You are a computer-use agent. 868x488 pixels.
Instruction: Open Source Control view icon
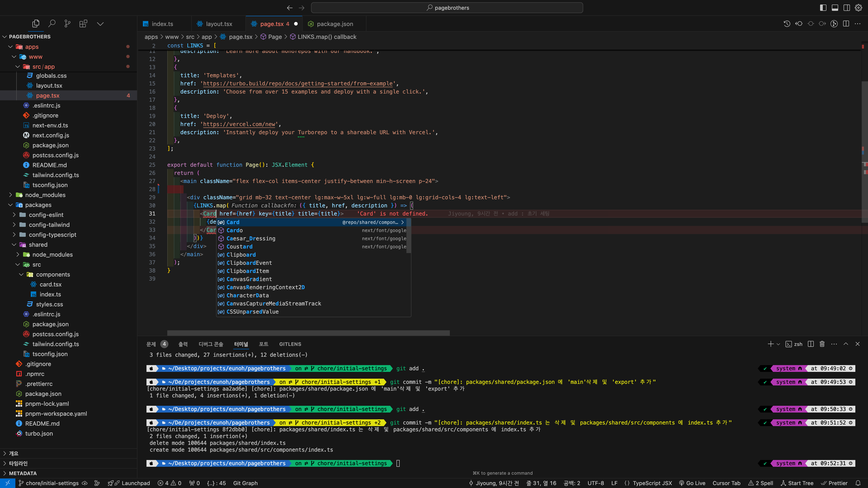click(x=67, y=23)
